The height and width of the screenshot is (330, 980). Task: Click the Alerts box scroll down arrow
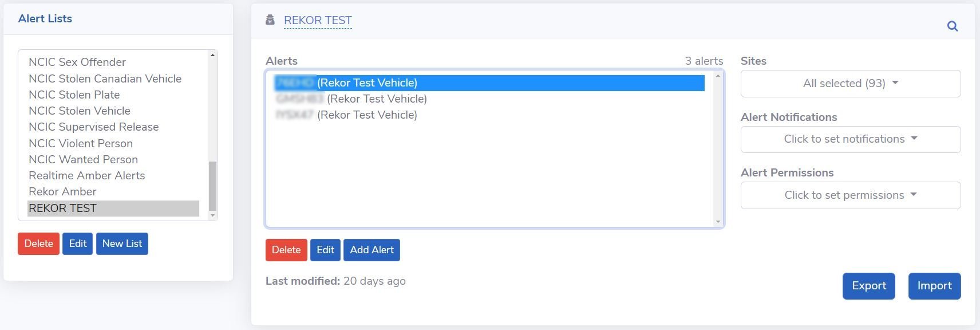point(718,222)
